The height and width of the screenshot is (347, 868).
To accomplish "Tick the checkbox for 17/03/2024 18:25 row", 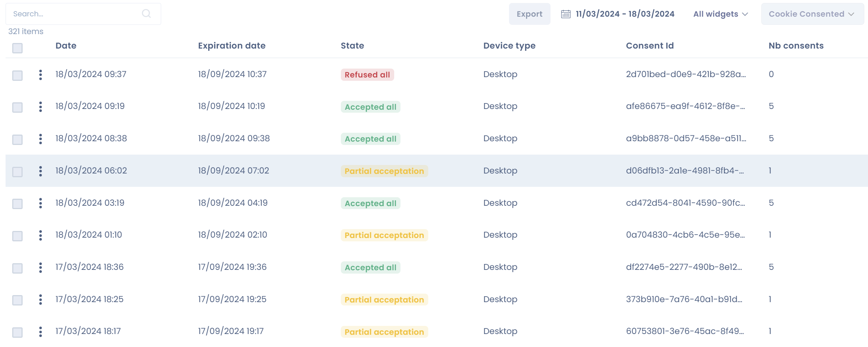I will point(17,300).
